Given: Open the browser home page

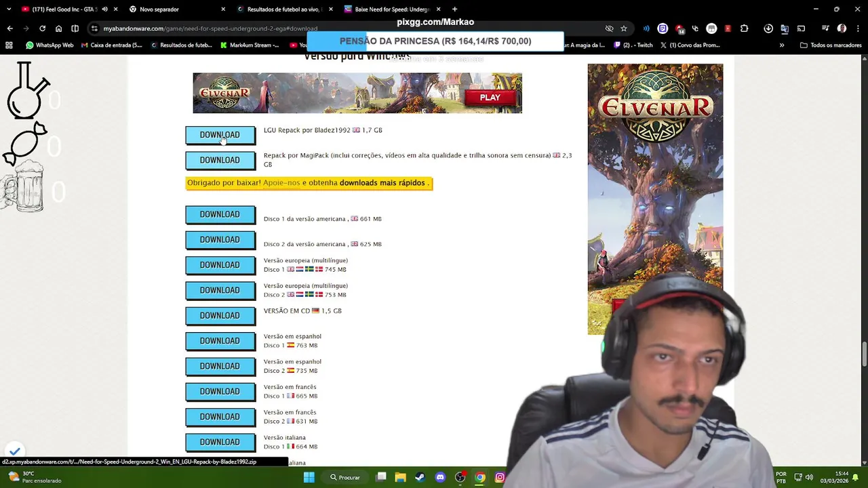Looking at the screenshot, I should [58, 28].
